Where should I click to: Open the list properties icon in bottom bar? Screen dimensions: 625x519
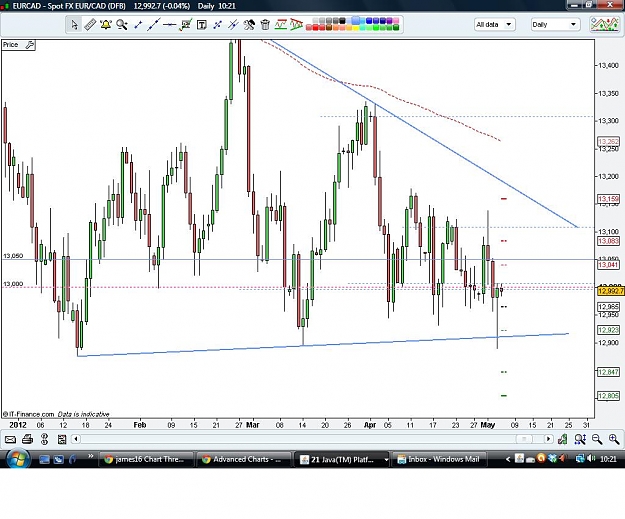point(62,439)
